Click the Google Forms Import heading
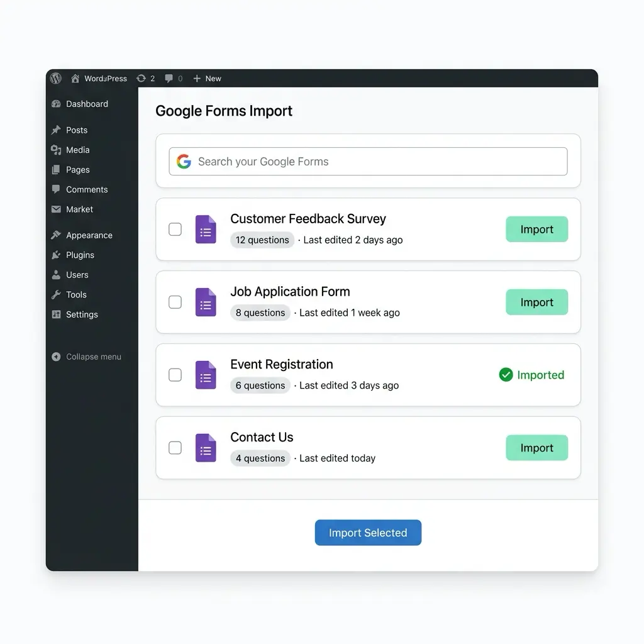The width and height of the screenshot is (644, 644). coord(224,111)
